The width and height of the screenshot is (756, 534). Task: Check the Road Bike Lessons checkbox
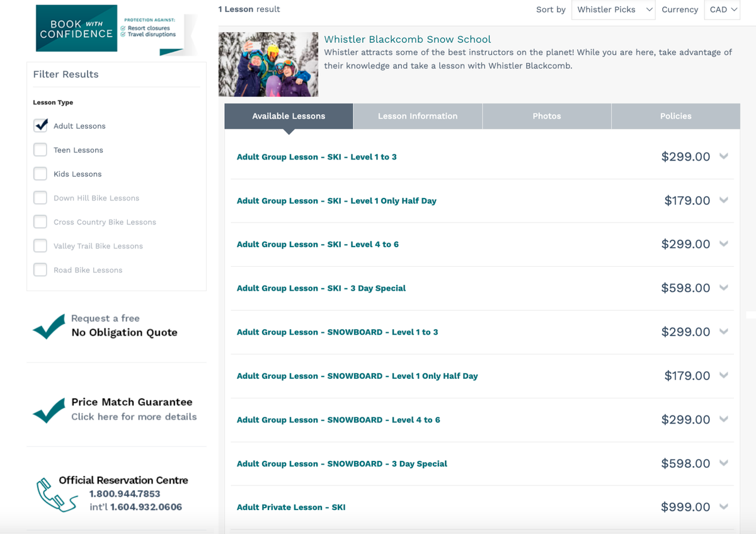(x=40, y=269)
